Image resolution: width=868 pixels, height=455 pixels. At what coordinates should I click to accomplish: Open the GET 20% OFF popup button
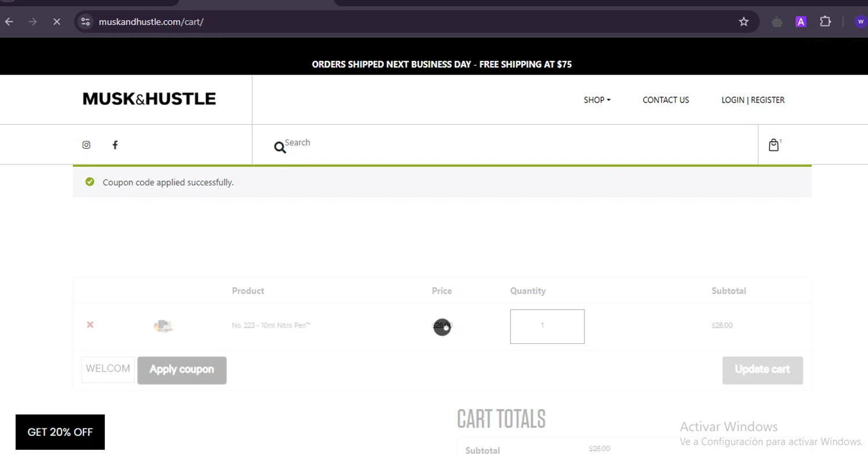tap(60, 432)
